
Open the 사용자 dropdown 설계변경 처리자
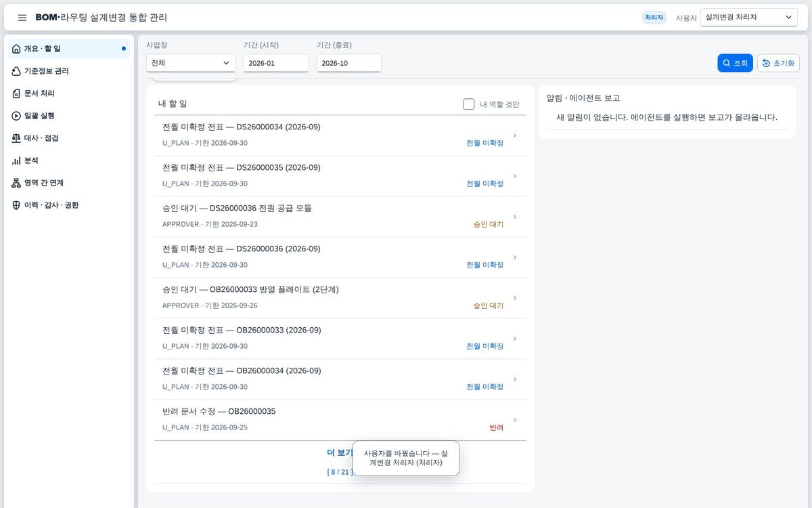(749, 17)
